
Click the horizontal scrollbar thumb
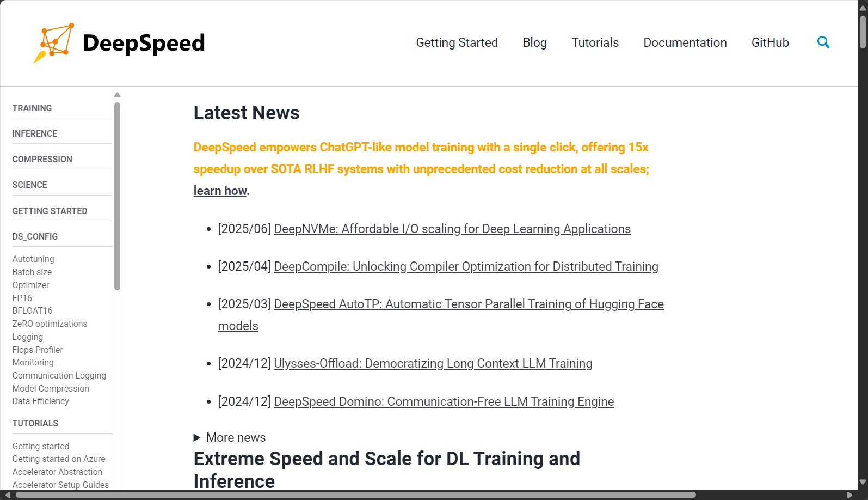356,495
